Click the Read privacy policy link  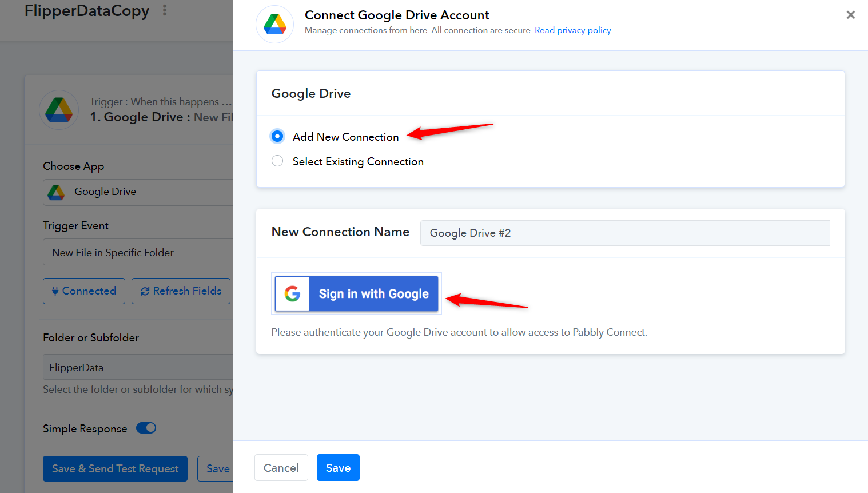point(572,30)
